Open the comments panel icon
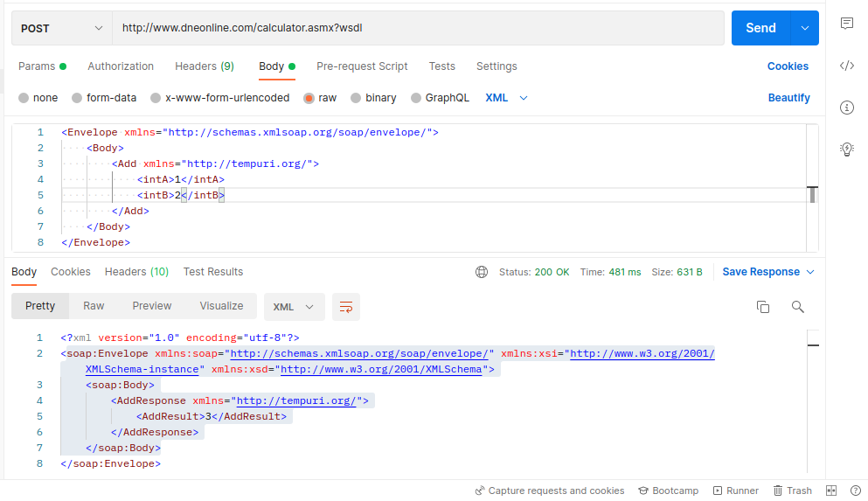Image resolution: width=868 pixels, height=501 pixels. click(846, 24)
